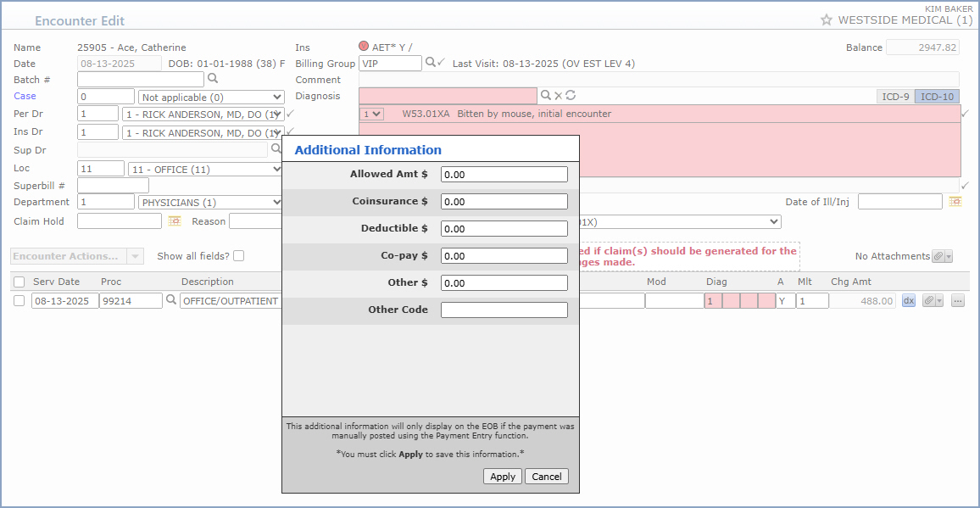Click the checkmark right of W53.01XA row
This screenshot has height=508, width=980.
[966, 114]
